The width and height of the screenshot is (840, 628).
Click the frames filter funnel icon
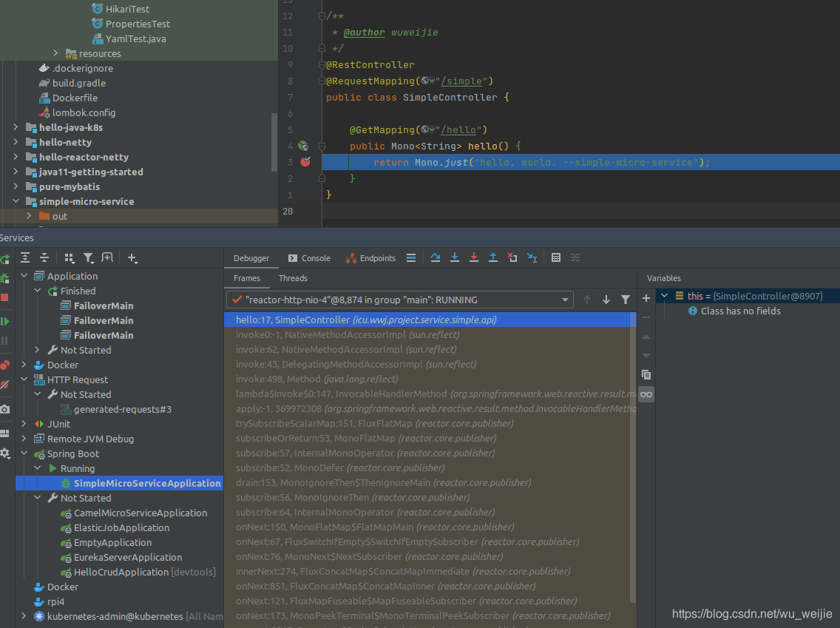click(x=625, y=300)
